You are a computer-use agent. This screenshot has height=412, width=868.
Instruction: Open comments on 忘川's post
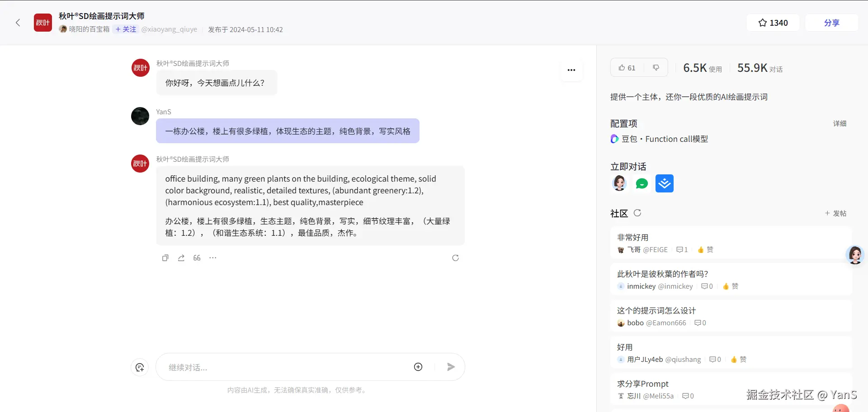coord(688,396)
